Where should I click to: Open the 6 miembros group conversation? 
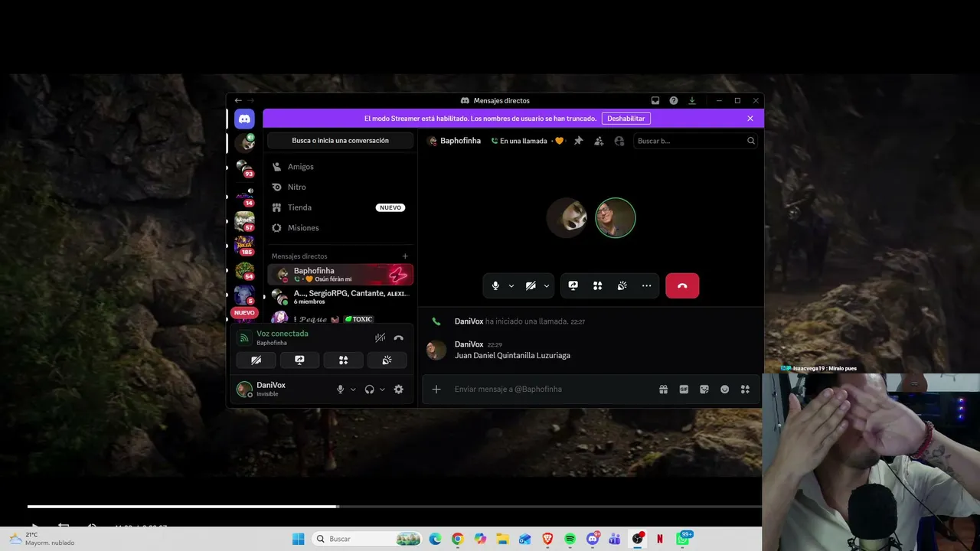[341, 297]
